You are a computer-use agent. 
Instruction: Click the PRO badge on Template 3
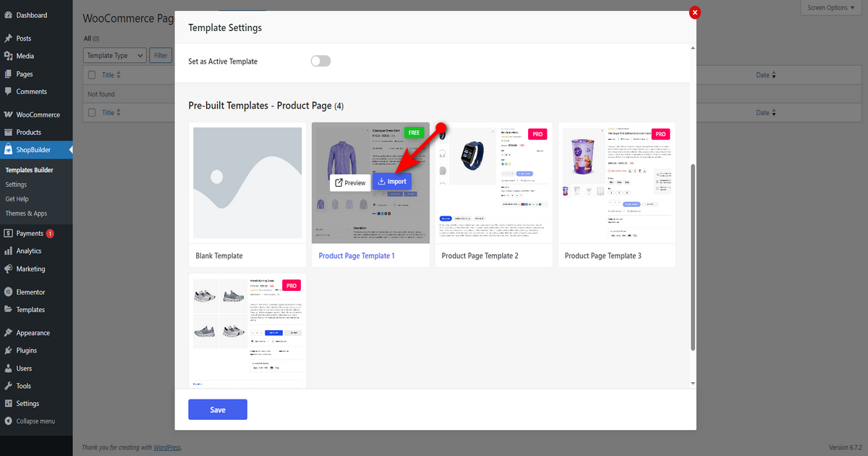[x=660, y=134]
